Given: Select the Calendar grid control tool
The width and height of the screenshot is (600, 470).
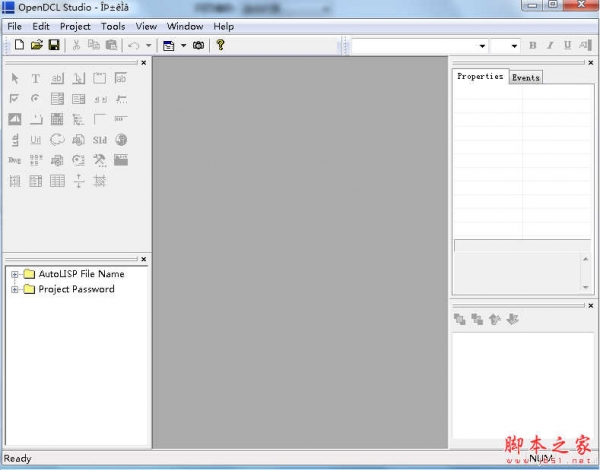Looking at the screenshot, I should click(x=57, y=119).
